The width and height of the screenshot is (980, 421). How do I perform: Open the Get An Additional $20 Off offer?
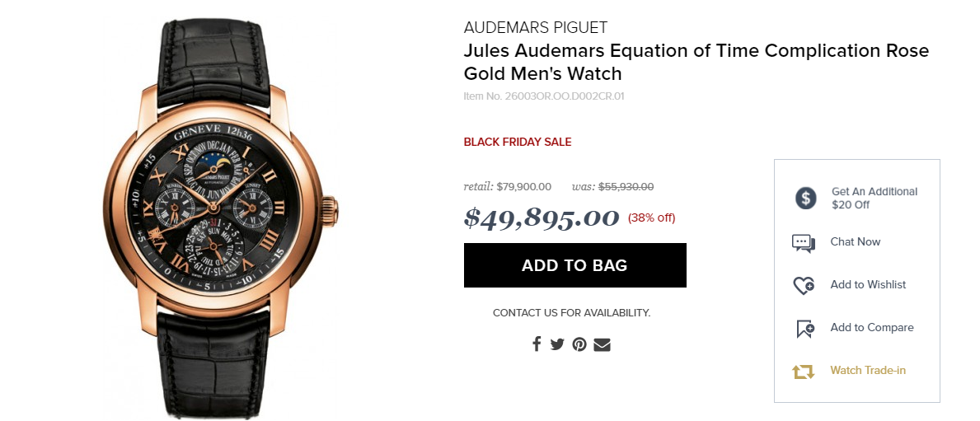874,198
